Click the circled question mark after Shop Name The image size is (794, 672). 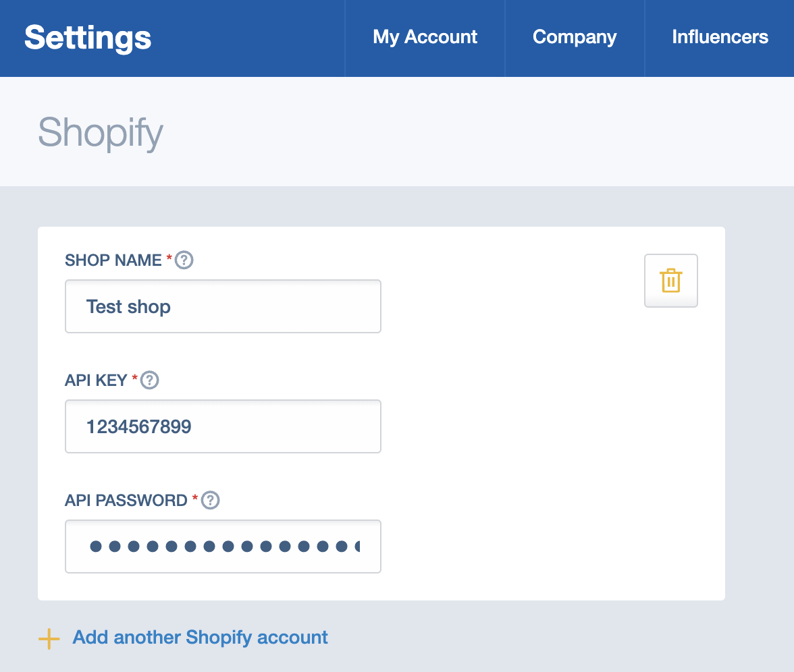pos(184,260)
